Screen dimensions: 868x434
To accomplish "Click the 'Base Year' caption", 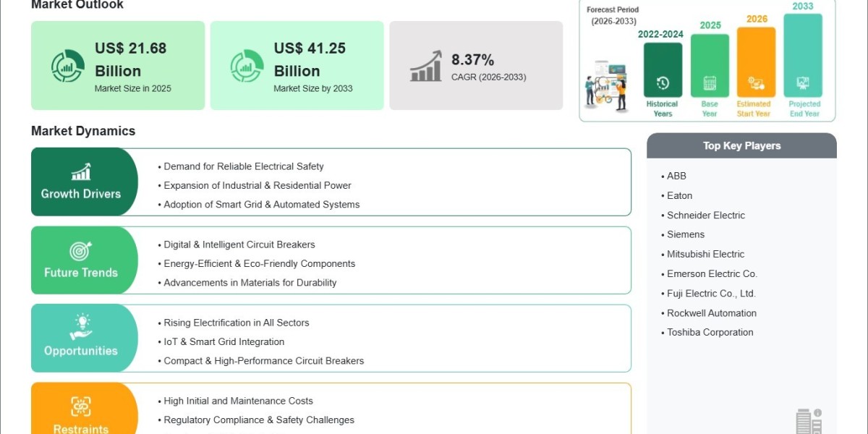I will 710,109.
